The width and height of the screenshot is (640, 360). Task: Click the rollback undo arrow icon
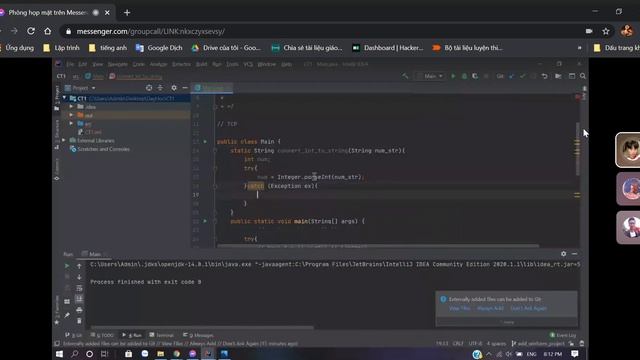(544, 76)
